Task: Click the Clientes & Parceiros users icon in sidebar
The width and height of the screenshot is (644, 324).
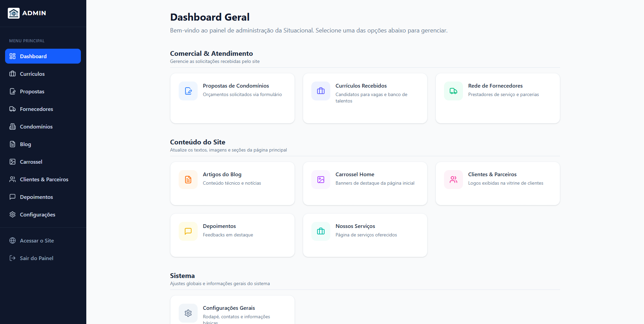Action: coord(13,179)
